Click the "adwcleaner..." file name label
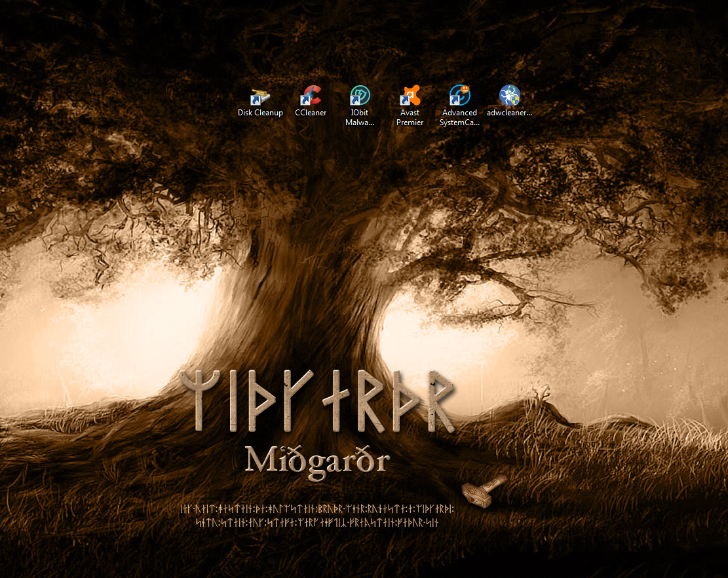The height and width of the screenshot is (578, 728). tap(509, 113)
